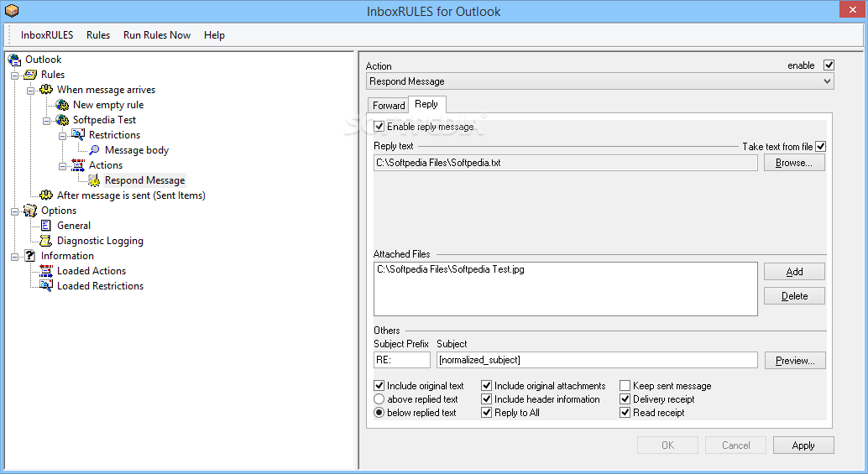Image resolution: width=868 pixels, height=474 pixels.
Task: Toggle Read receipt checkbox
Action: (x=625, y=412)
